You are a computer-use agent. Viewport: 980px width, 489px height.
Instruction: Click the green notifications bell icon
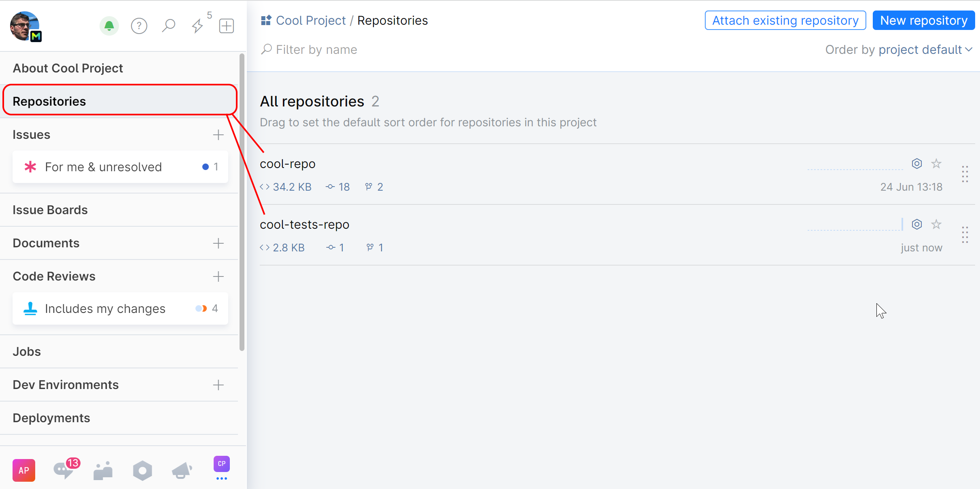(109, 26)
